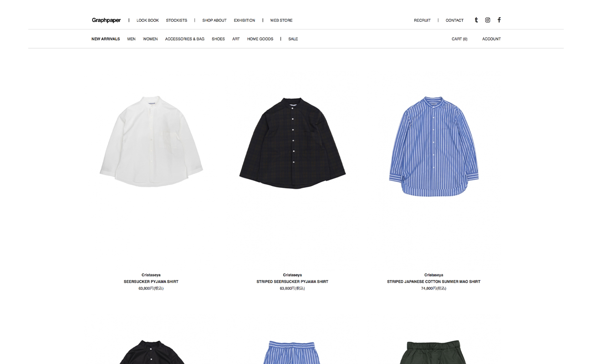Click STRIPED SEERSUCKER PYJAMA SHIRT title

[x=292, y=282]
